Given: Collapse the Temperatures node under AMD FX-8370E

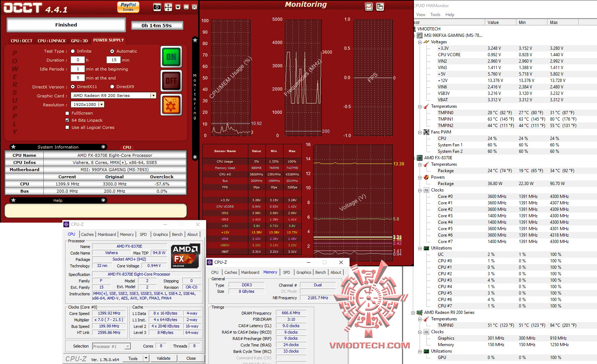Looking at the screenshot, I should click(420, 164).
